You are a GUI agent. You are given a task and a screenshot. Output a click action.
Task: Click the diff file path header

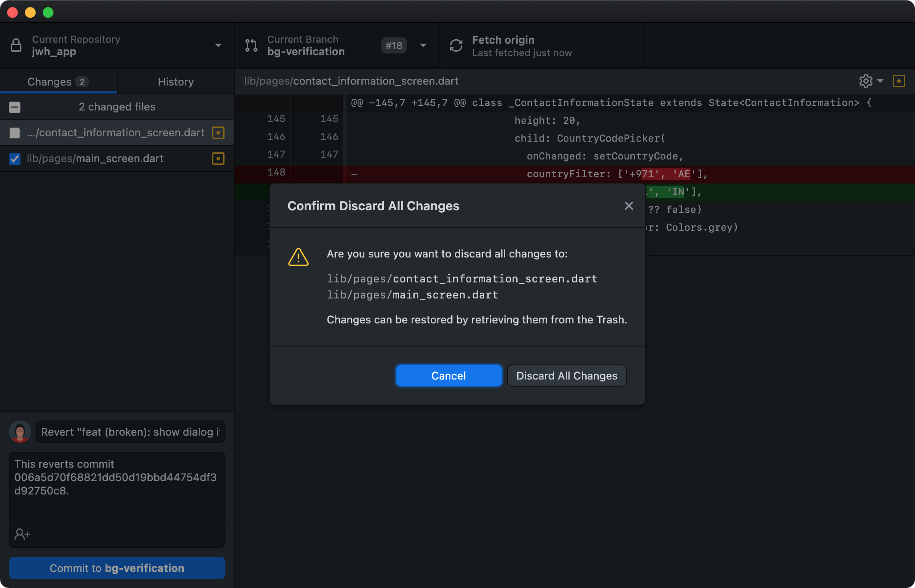tap(351, 81)
